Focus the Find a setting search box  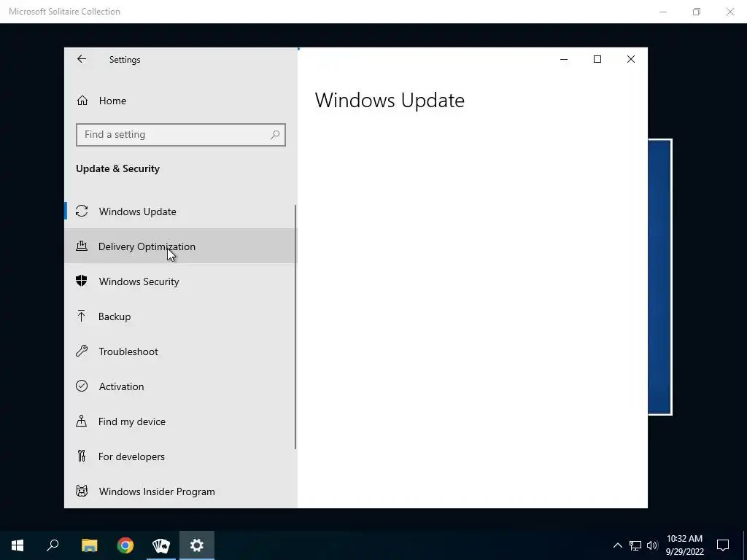point(181,135)
